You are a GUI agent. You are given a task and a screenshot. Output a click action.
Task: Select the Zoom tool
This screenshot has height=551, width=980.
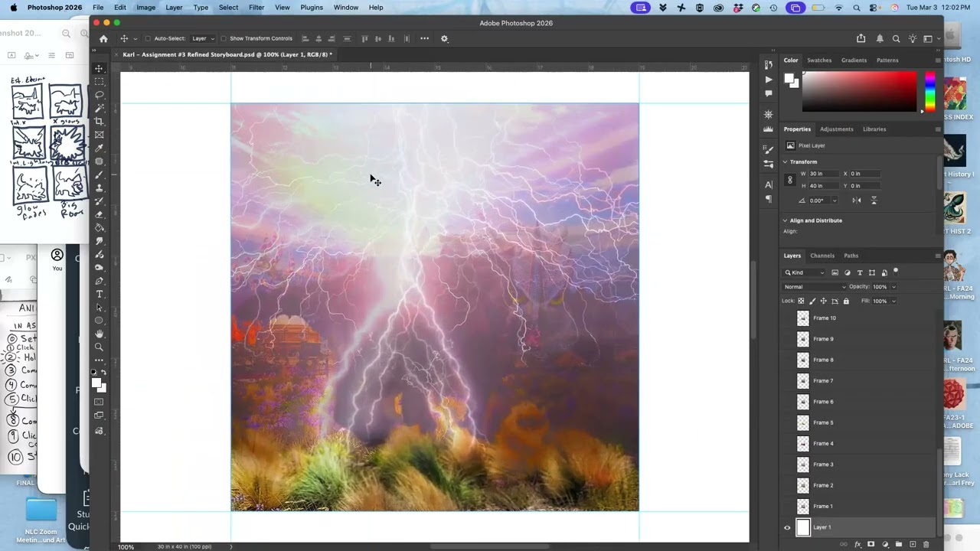[100, 347]
